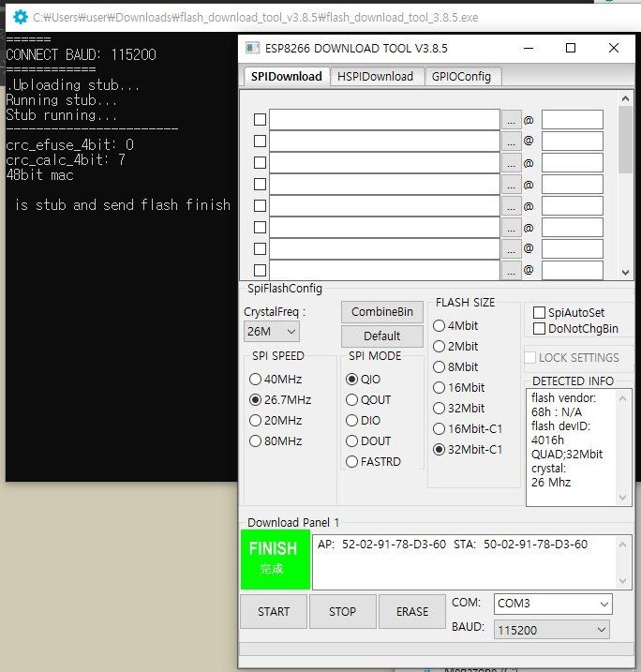
Task: Click the file list scrollbar up arrow
Action: click(x=626, y=99)
